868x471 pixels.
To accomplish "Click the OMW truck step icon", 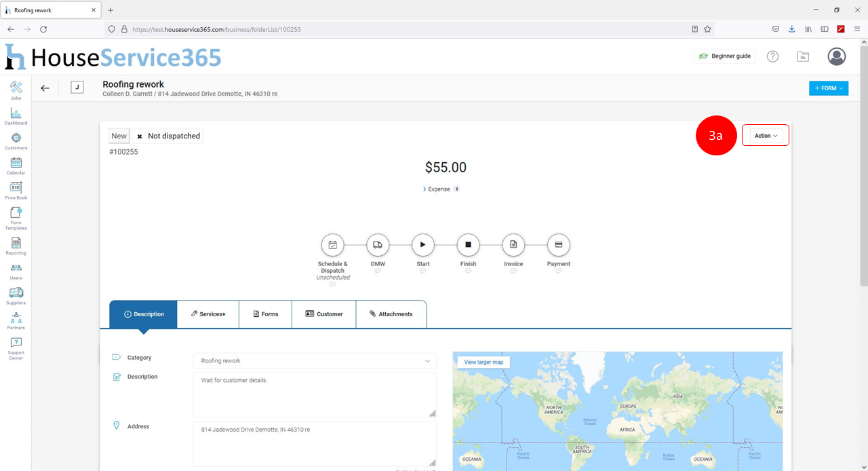I will [378, 244].
